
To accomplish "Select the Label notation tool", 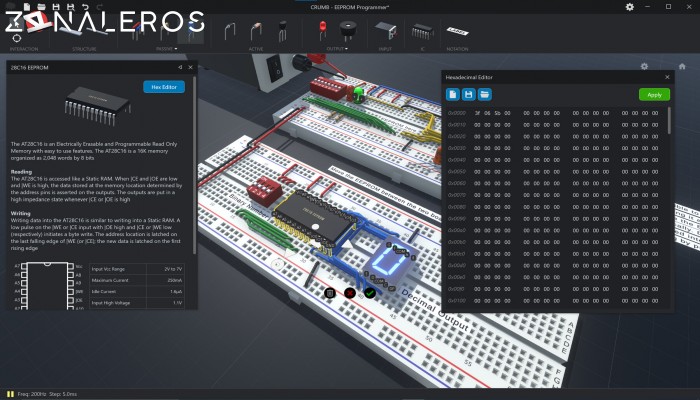I will pos(457,31).
